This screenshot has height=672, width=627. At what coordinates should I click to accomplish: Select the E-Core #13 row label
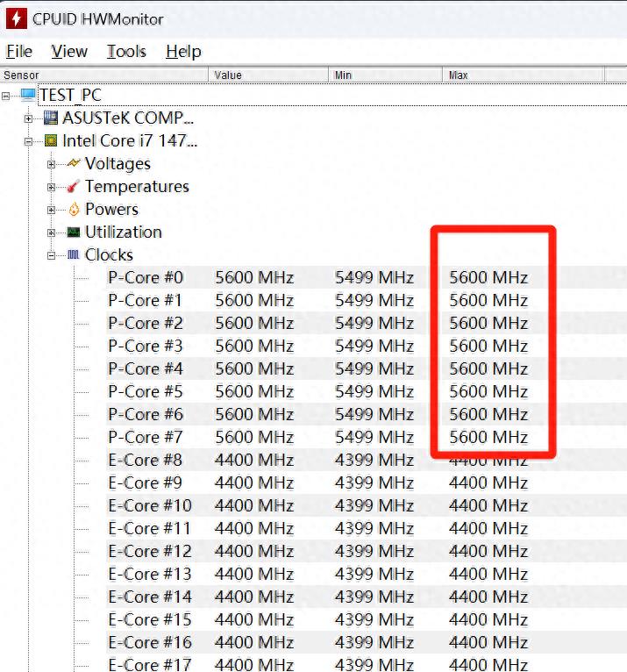[150, 574]
